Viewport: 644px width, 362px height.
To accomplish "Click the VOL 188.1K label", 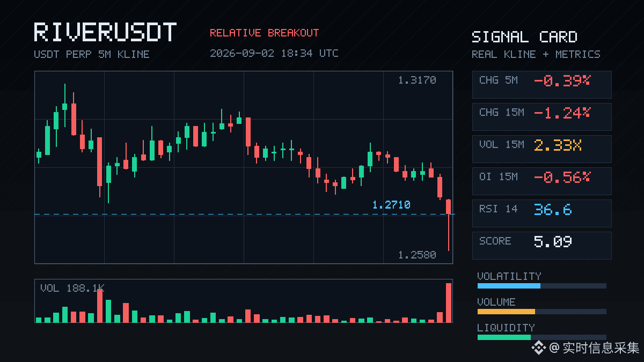I will tap(72, 289).
